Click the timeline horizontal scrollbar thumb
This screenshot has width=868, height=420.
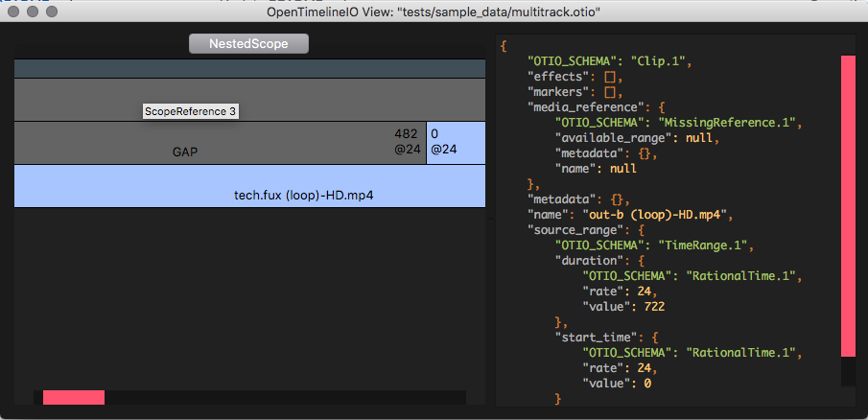point(74,397)
